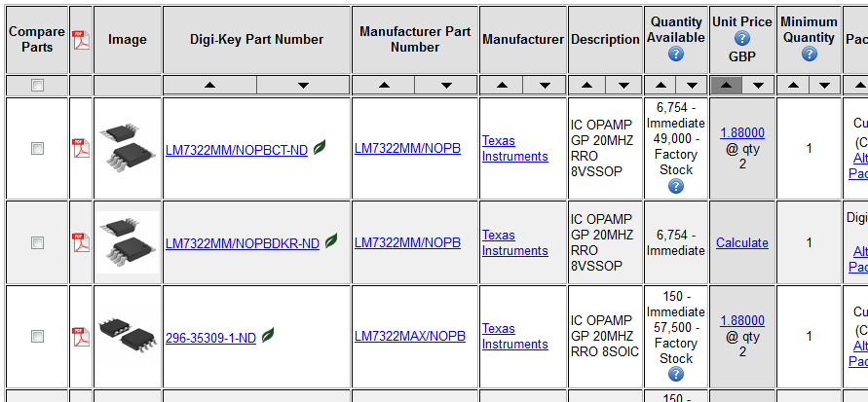Click Texas Instruments link in LM7322MM/NOPBDKR-ND row
This screenshot has height=402, width=868.
click(x=514, y=242)
